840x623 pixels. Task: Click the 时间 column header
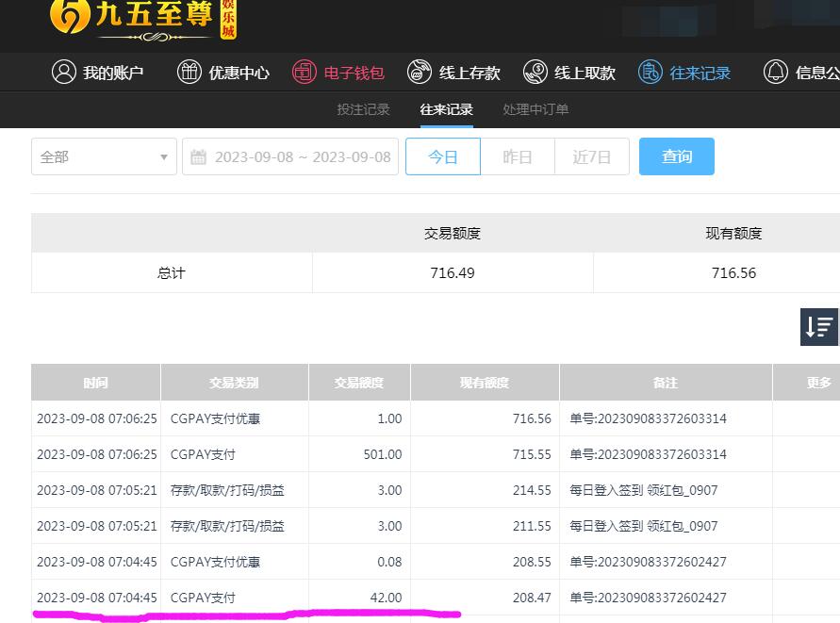[95, 383]
